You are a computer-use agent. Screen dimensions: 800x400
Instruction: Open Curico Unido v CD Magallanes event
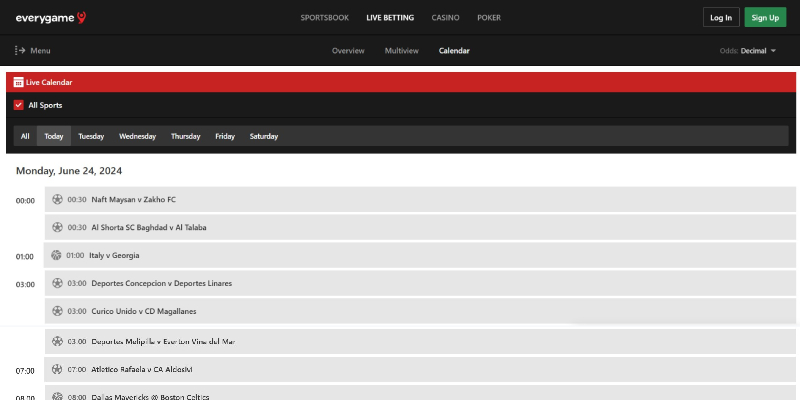click(x=420, y=311)
